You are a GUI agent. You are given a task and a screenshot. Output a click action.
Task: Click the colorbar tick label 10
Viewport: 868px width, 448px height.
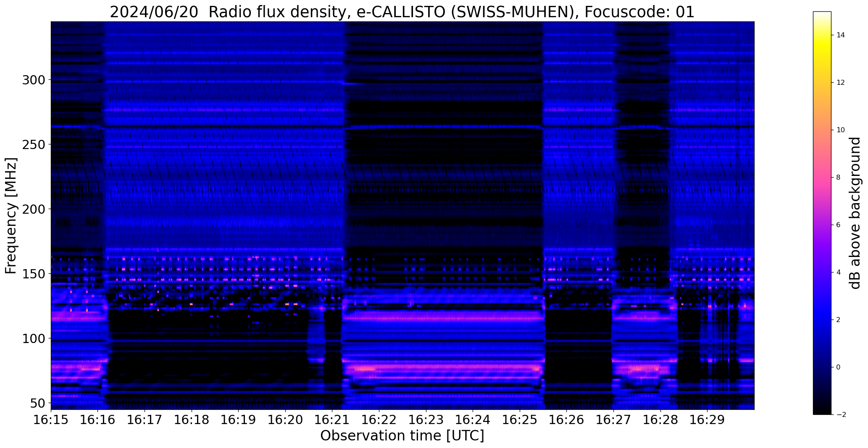pos(841,130)
